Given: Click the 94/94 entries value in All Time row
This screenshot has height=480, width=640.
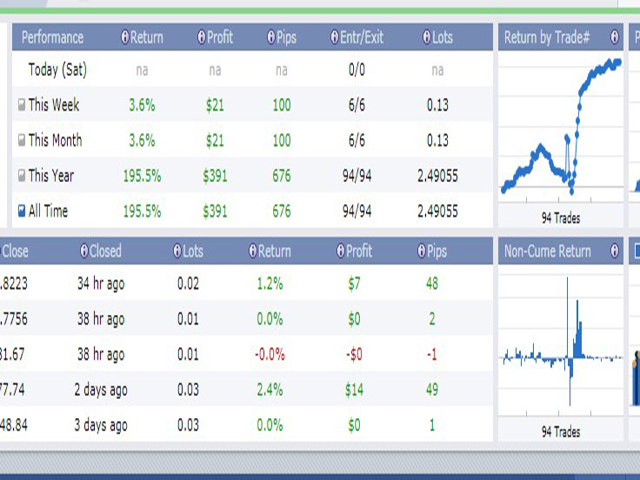Looking at the screenshot, I should click(357, 211).
